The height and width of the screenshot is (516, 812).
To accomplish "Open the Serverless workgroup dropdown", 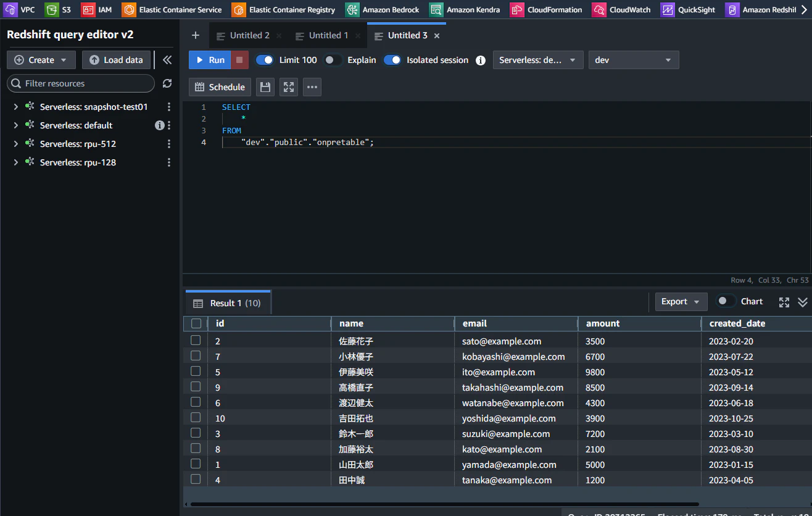I will [x=538, y=60].
